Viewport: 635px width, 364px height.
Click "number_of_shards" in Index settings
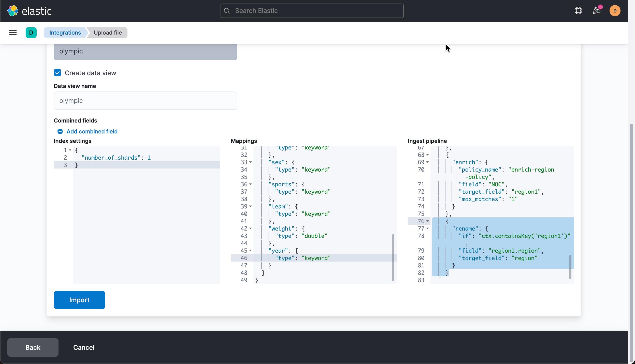[x=111, y=158]
